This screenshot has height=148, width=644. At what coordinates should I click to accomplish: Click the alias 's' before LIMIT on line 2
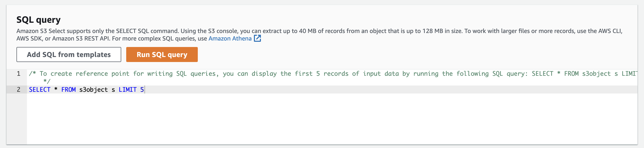click(x=113, y=90)
